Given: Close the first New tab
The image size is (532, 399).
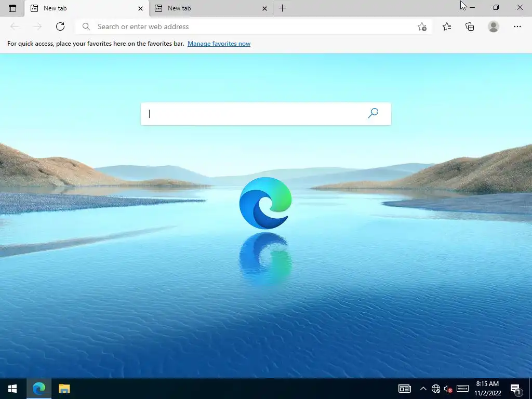Looking at the screenshot, I should [x=140, y=8].
